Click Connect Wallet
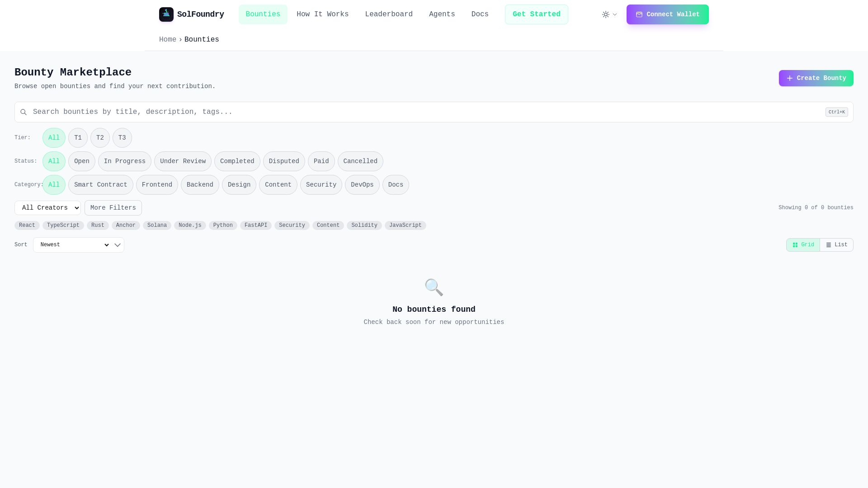 point(668,14)
